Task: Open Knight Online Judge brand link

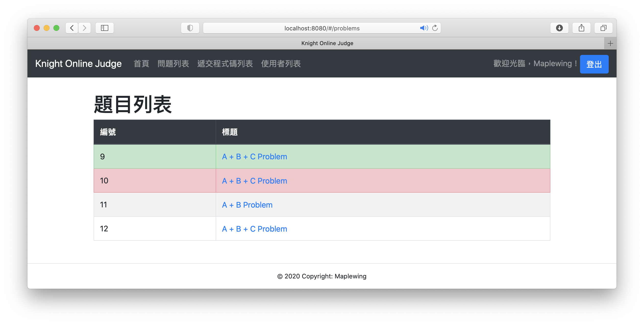Action: tap(78, 63)
